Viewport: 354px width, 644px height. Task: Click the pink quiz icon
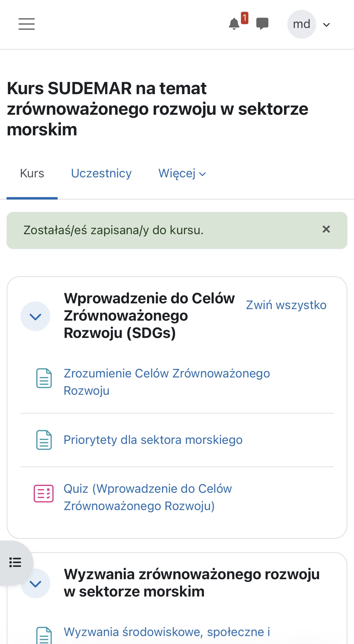point(44,494)
